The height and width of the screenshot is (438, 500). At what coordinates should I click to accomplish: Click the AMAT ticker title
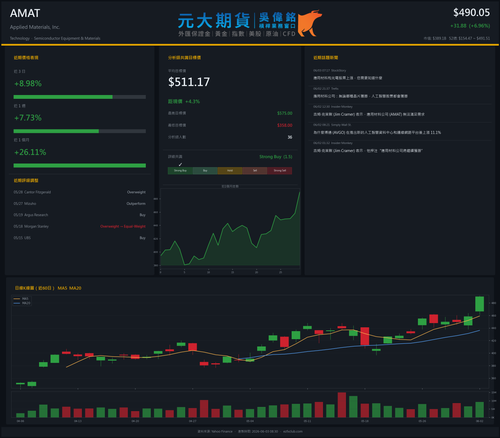tap(25, 13)
